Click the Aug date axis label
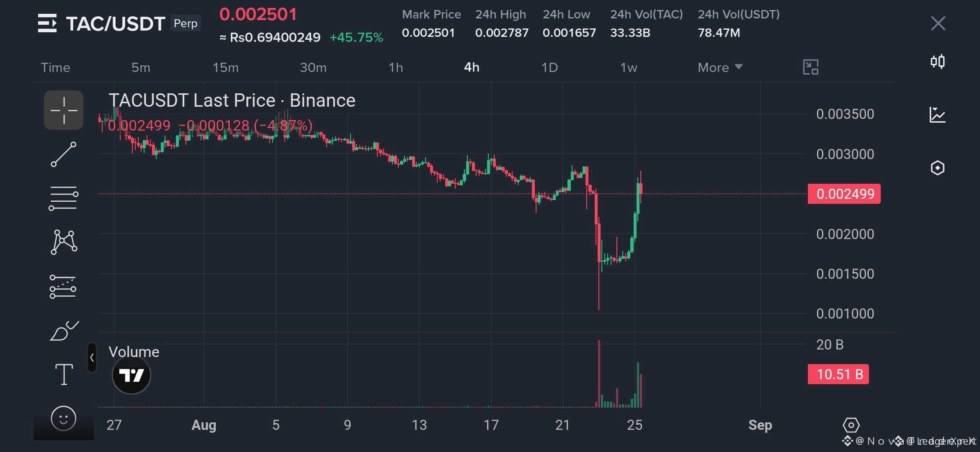The image size is (980, 452). [x=204, y=425]
